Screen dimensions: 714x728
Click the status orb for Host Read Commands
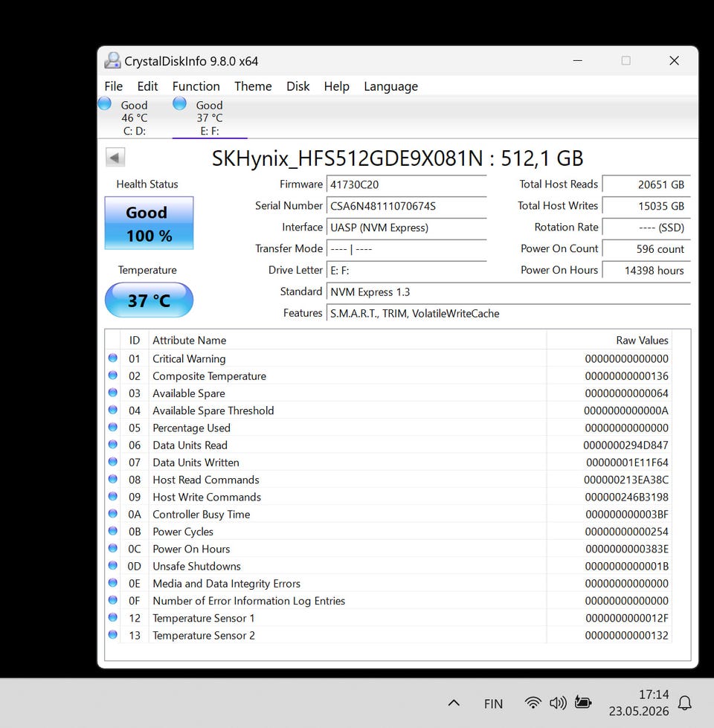pos(113,479)
